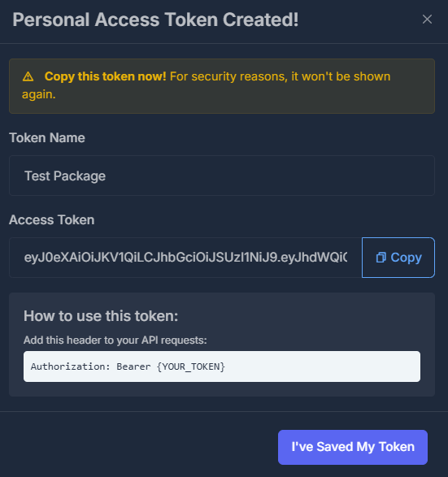Click the word 'Authorization:' in code snippet

[70, 366]
